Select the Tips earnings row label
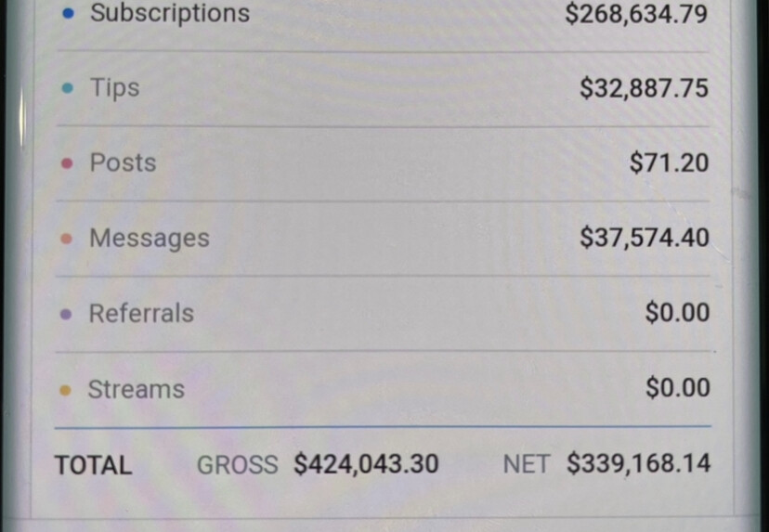 tap(115, 88)
